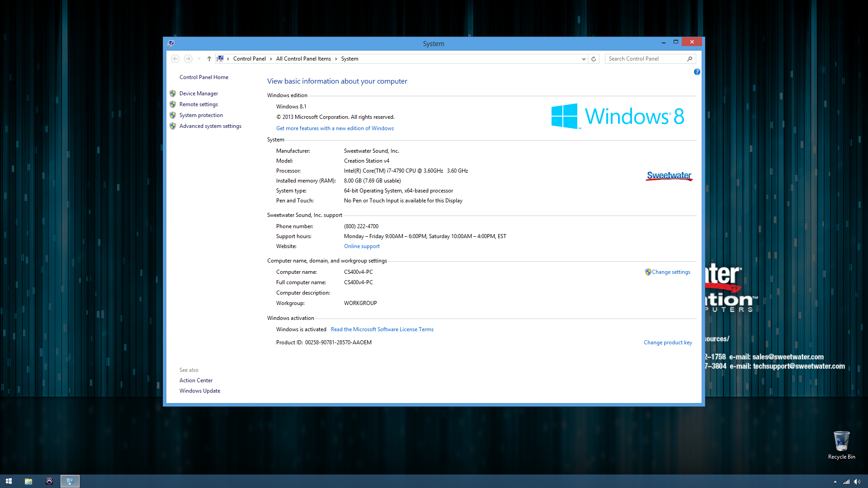
Task: Select the Product ID text 00258-90781-28570-AAOEM
Action: coord(338,343)
